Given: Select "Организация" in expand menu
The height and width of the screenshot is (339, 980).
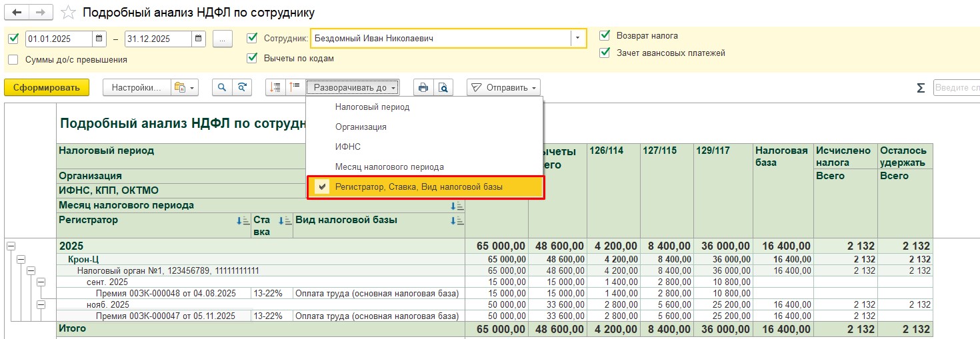Looking at the screenshot, I should click(361, 127).
